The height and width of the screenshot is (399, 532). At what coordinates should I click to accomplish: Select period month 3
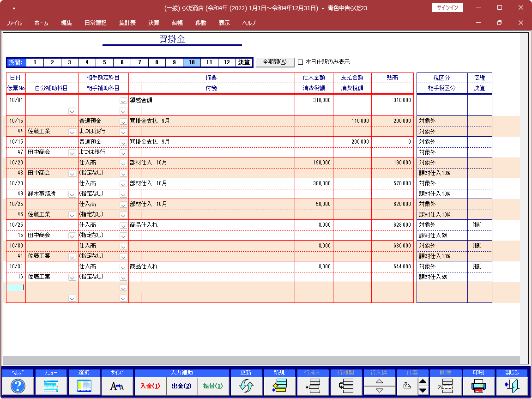click(70, 62)
